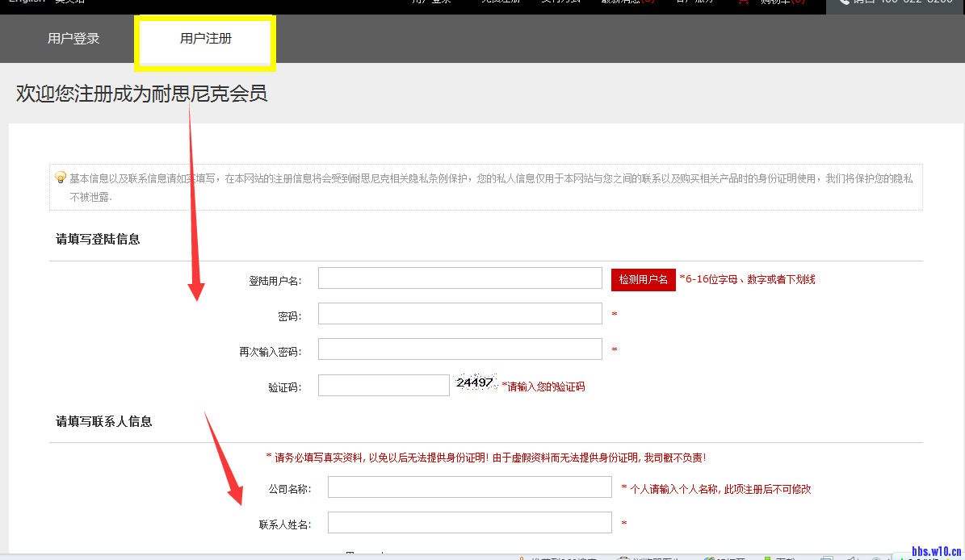Image resolution: width=965 pixels, height=560 pixels.
Task: Click the 再次输入密码 confirmation field
Action: point(459,349)
